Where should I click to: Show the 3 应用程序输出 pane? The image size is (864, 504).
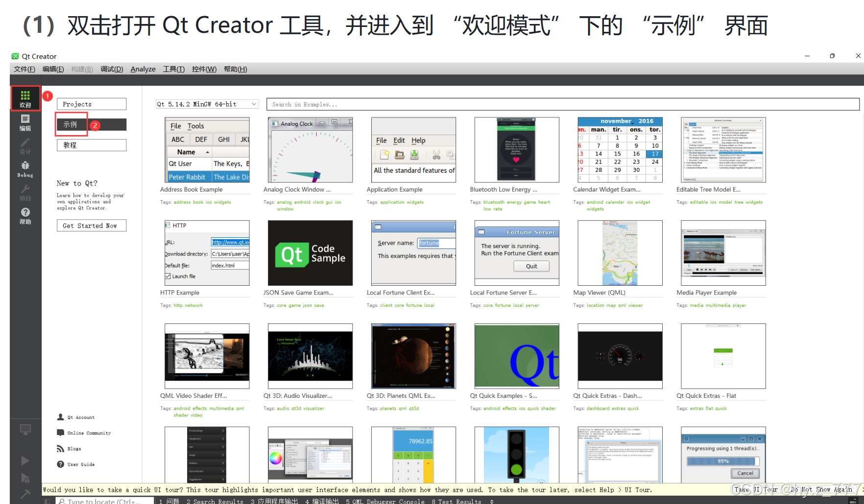[274, 501]
